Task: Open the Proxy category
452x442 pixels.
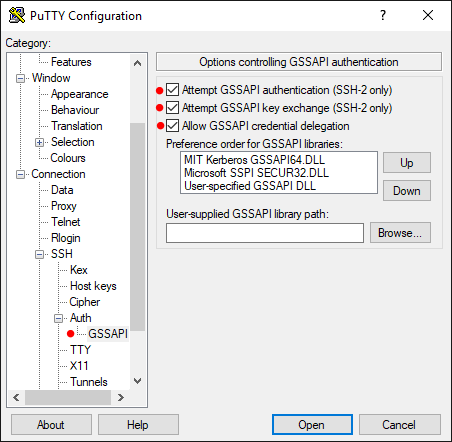Action: coord(64,206)
